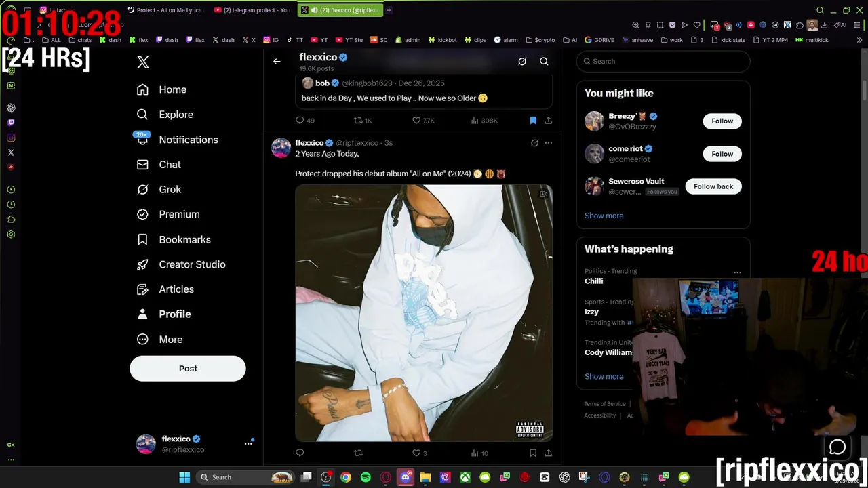Open the album cover image in post
The height and width of the screenshot is (488, 868).
coord(424,313)
